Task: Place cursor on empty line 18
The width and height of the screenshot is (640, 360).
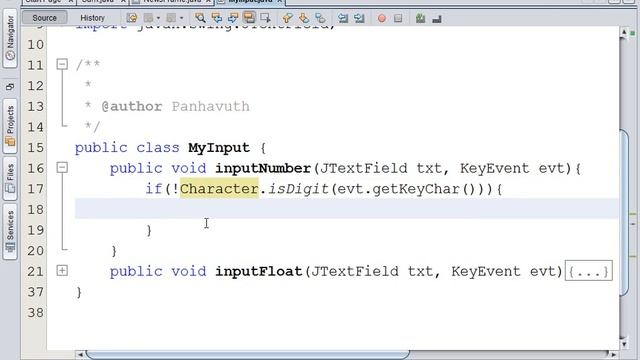Action: [346, 209]
